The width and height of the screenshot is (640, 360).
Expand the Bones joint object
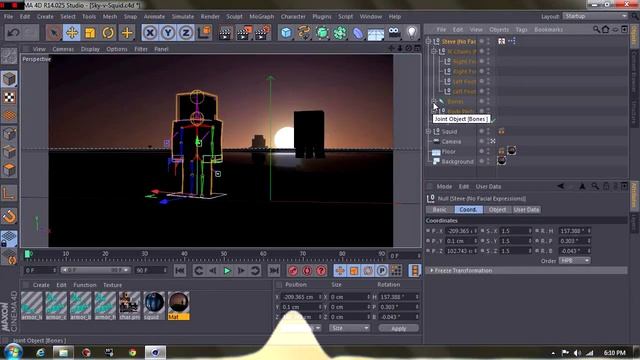(434, 101)
